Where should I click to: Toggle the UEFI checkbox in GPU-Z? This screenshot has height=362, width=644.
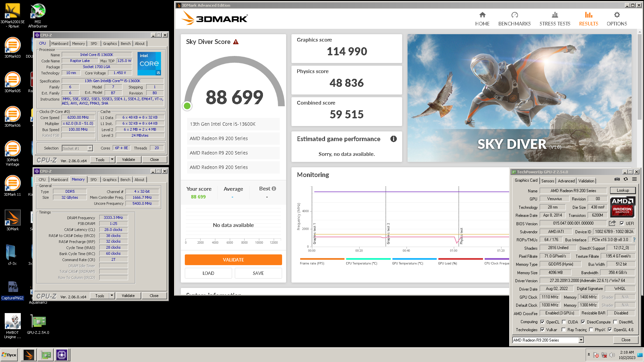(x=622, y=224)
